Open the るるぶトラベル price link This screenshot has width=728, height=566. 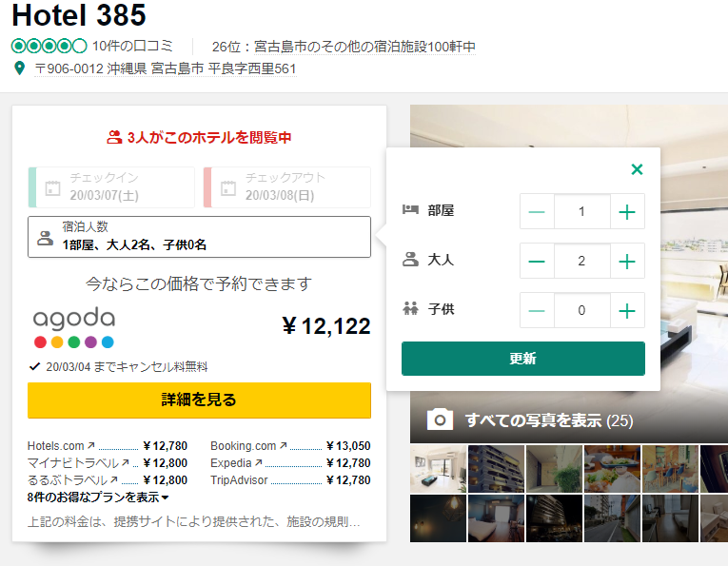pos(108,480)
